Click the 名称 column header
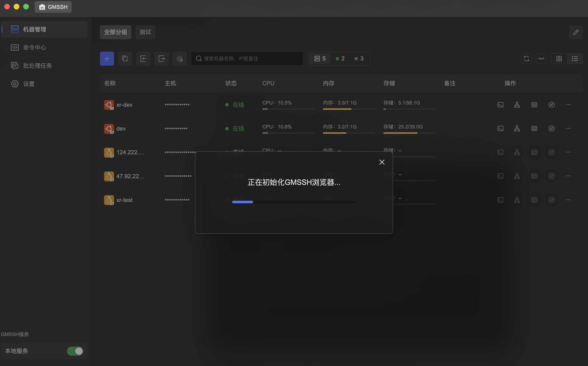This screenshot has width=588, height=366. 110,83
